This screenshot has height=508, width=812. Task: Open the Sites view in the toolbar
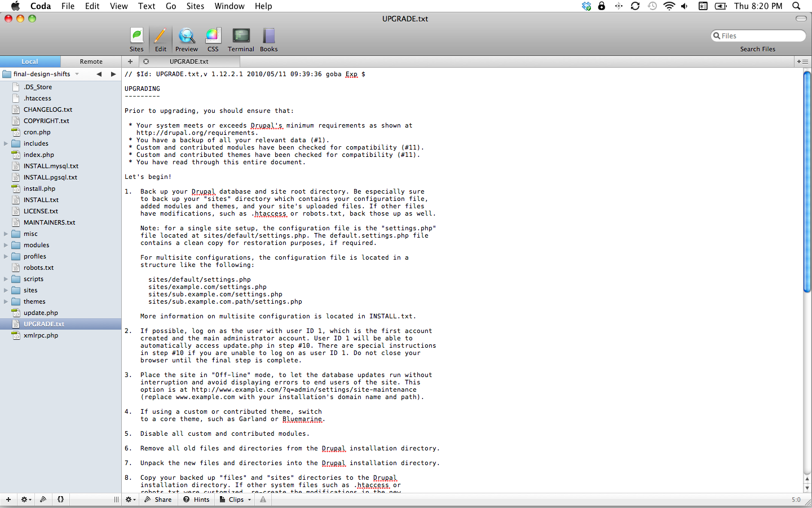click(136, 40)
